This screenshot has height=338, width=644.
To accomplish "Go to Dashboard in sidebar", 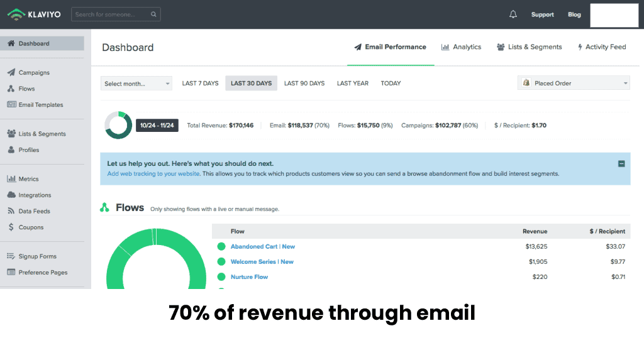I will point(42,43).
